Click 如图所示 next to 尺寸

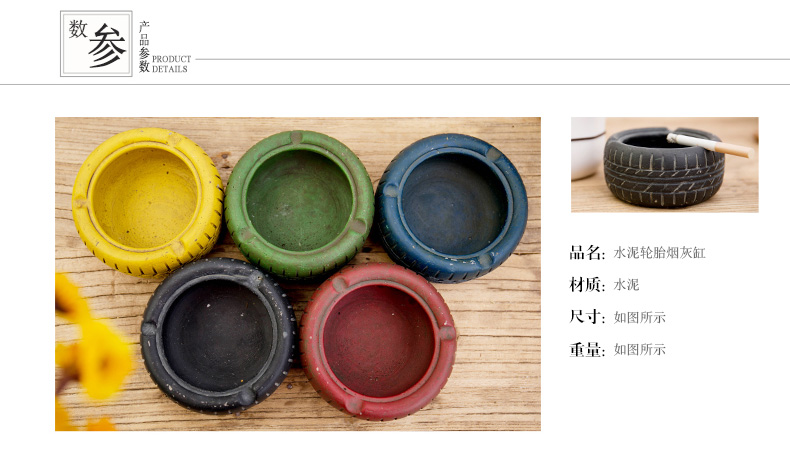coord(639,317)
